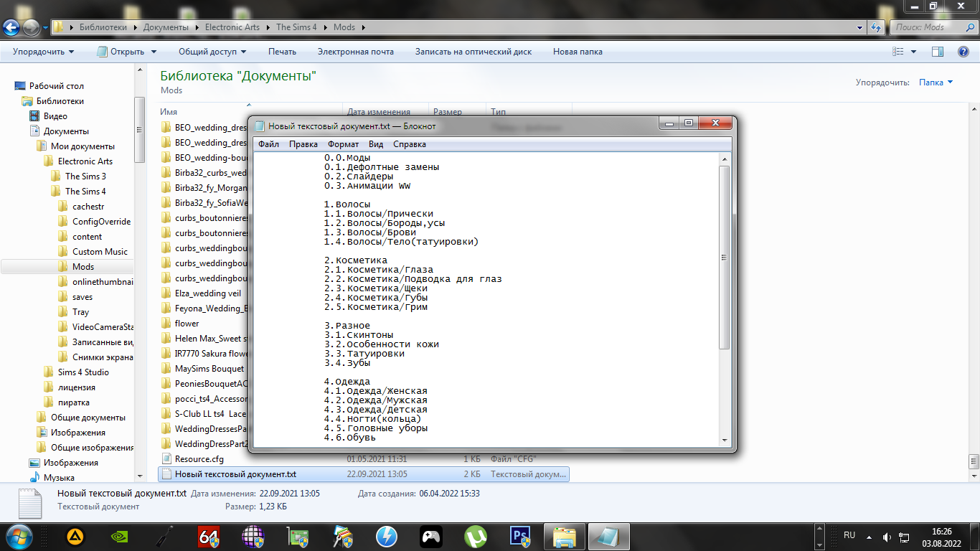The height and width of the screenshot is (551, 980).
Task: Switch to Explorer window on taskbar
Action: [x=565, y=536]
